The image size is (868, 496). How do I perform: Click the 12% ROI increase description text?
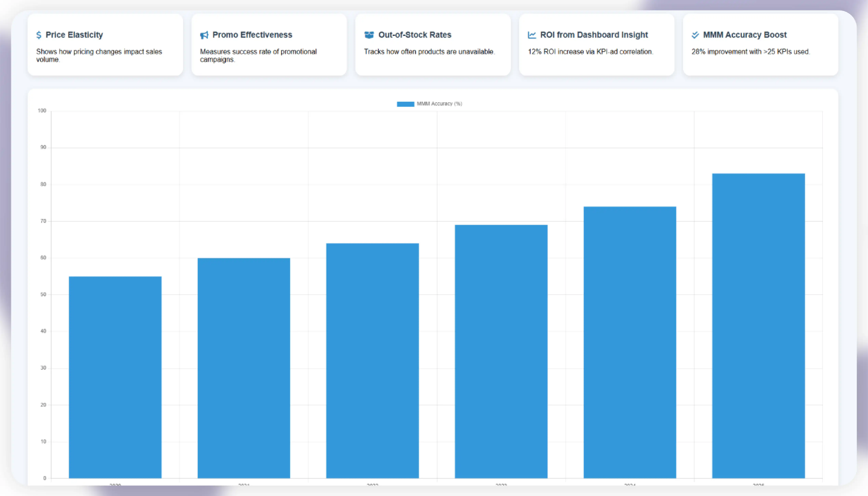point(590,52)
